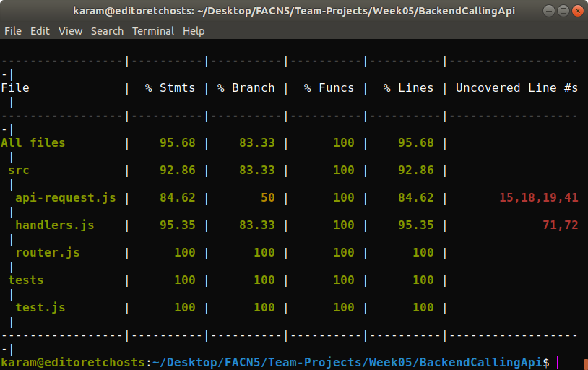This screenshot has height=370, width=588.
Task: Click 84.62 statements value for api-request.js
Action: tap(178, 198)
